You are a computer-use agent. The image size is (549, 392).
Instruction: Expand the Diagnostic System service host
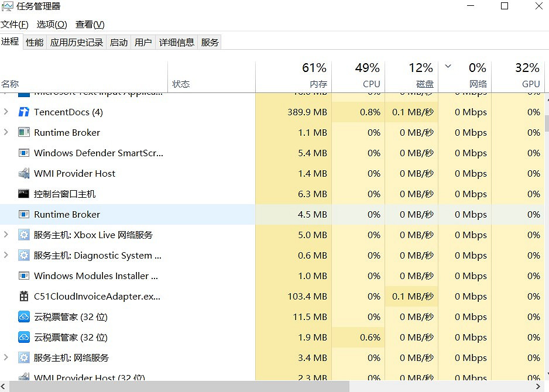click(x=6, y=255)
